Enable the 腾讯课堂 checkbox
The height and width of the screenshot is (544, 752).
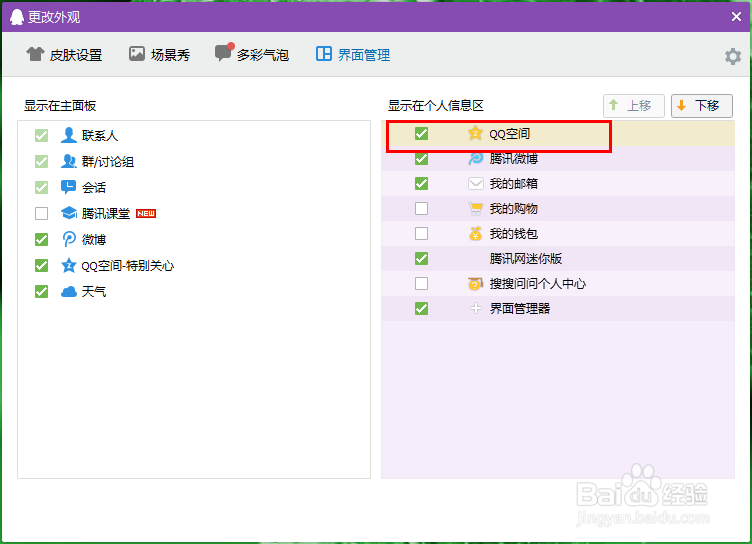[x=42, y=213]
